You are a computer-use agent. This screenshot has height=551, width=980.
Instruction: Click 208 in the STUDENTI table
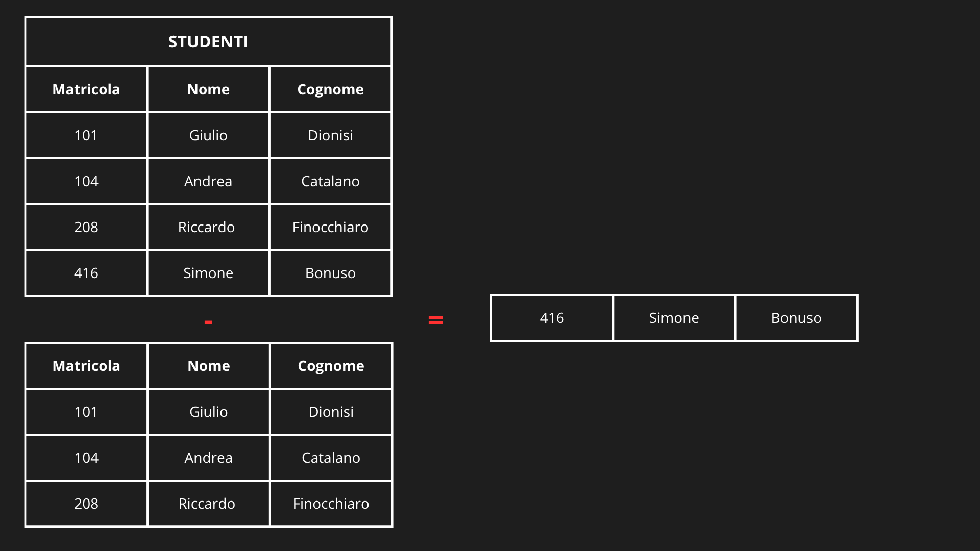pyautogui.click(x=86, y=227)
